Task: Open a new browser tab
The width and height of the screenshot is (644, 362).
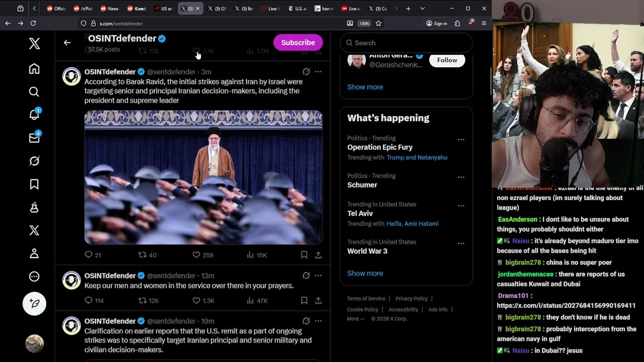Action: (x=408, y=9)
